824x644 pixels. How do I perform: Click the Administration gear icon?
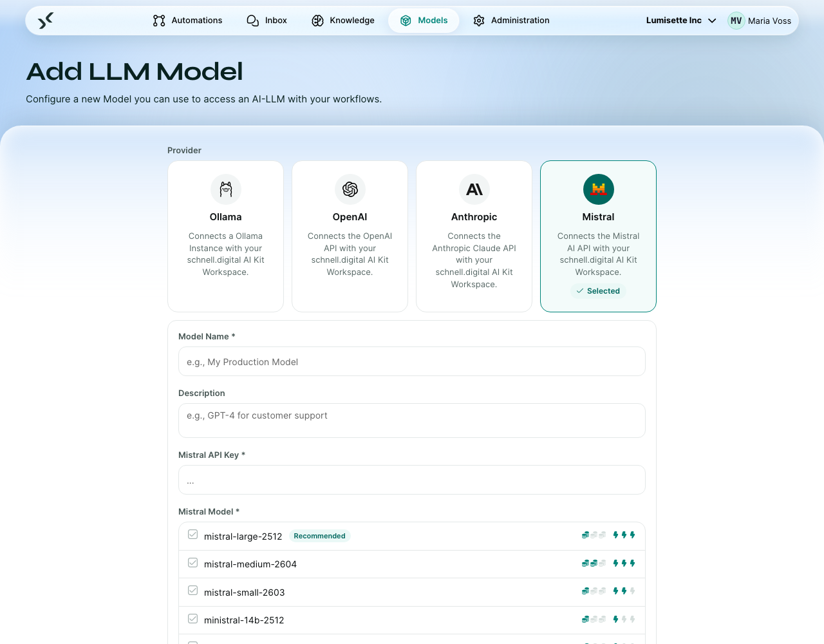tap(479, 21)
